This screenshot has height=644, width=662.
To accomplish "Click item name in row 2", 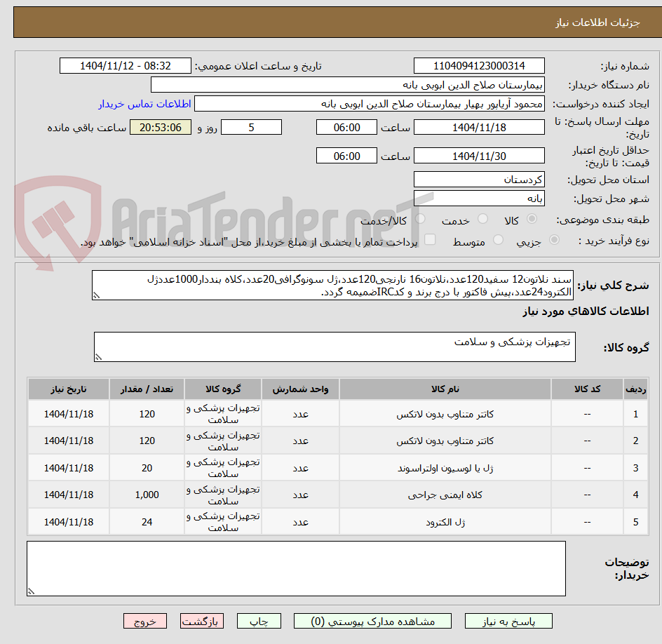I will pyautogui.click(x=445, y=441).
